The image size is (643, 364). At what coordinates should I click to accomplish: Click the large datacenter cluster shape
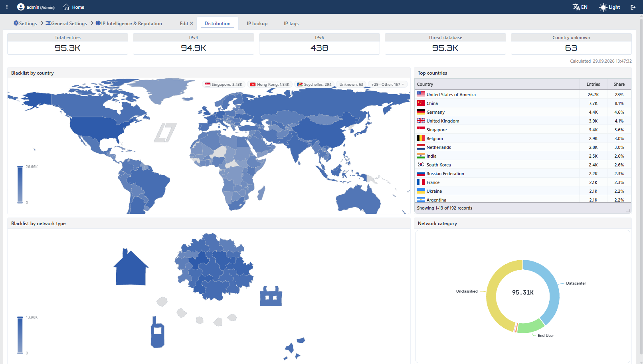214,267
